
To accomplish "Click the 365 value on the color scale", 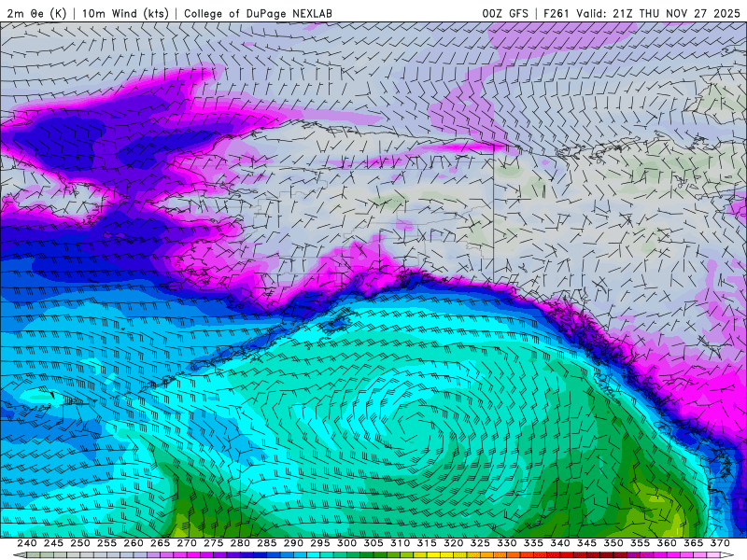I will 694,543.
